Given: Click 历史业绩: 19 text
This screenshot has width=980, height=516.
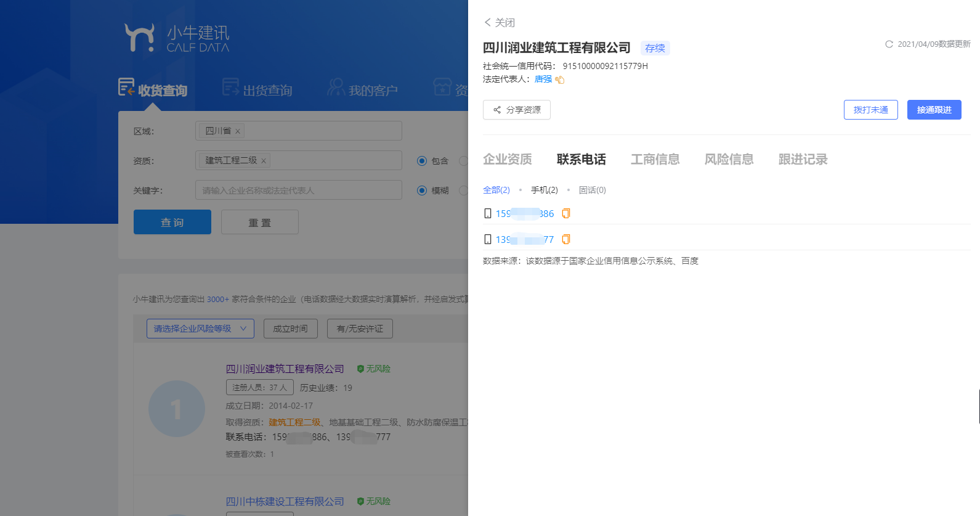Looking at the screenshot, I should pyautogui.click(x=326, y=388).
